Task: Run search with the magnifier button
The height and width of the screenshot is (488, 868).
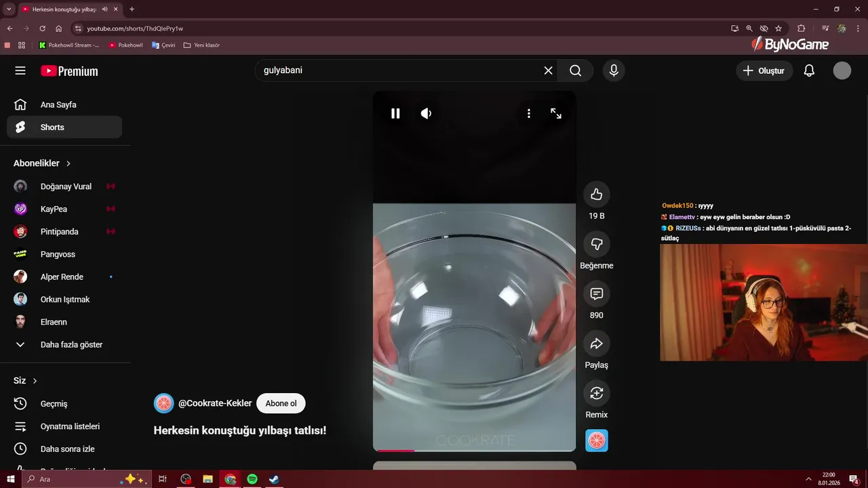Action: (x=575, y=70)
